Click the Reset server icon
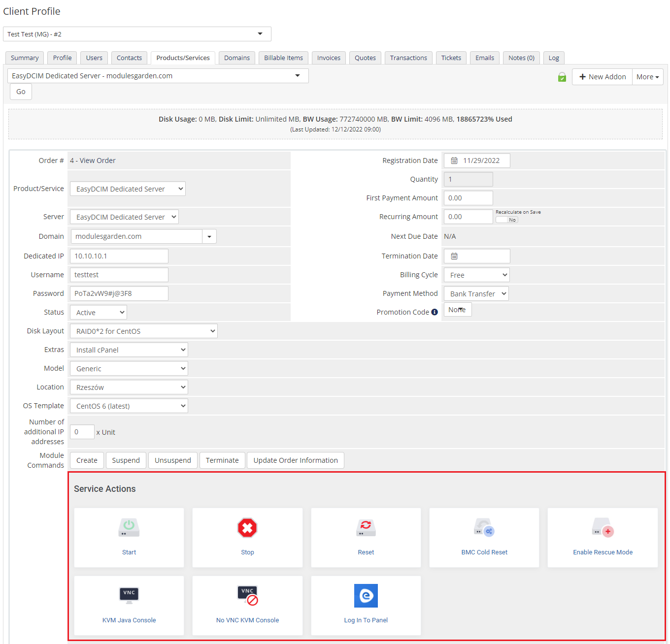 366,528
